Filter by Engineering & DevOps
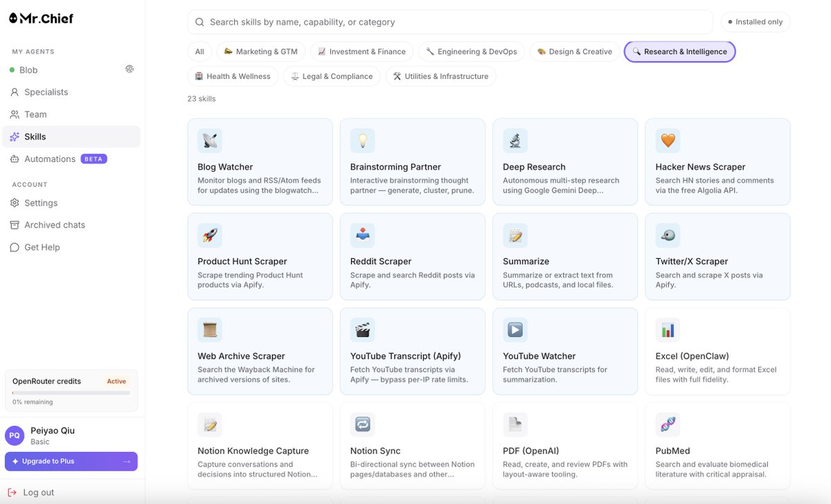The width and height of the screenshot is (831, 504). pos(472,52)
